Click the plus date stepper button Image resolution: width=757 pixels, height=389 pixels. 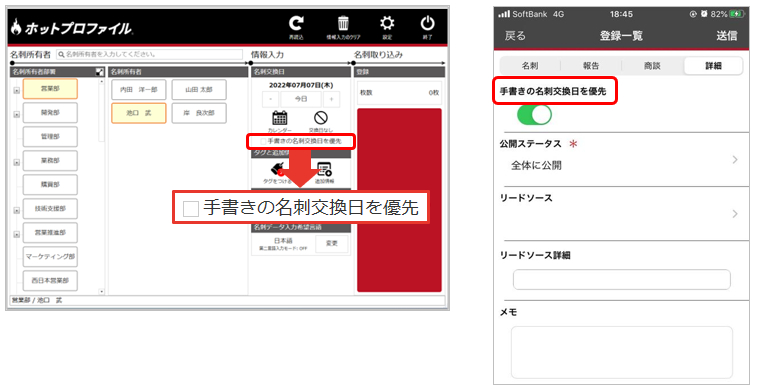pos(331,99)
